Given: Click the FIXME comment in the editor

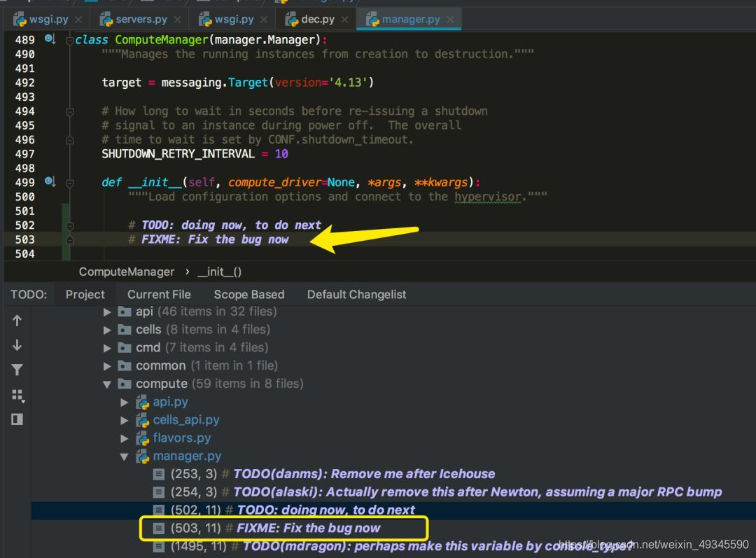Looking at the screenshot, I should pyautogui.click(x=209, y=239).
